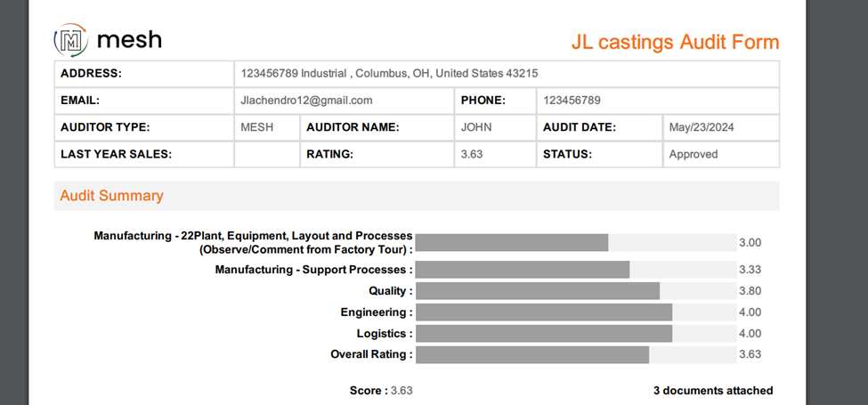Click the Engineering rating bar
868x405 pixels.
coord(544,312)
